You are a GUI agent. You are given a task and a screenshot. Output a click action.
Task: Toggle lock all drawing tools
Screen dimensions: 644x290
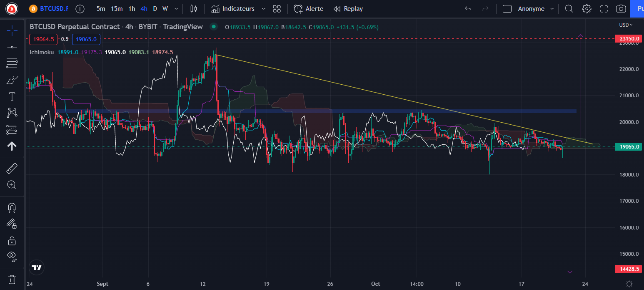click(12, 241)
